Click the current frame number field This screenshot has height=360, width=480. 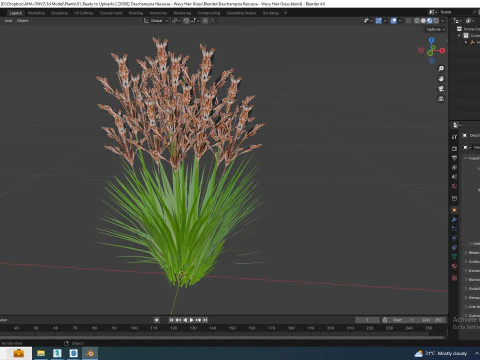click(367, 320)
